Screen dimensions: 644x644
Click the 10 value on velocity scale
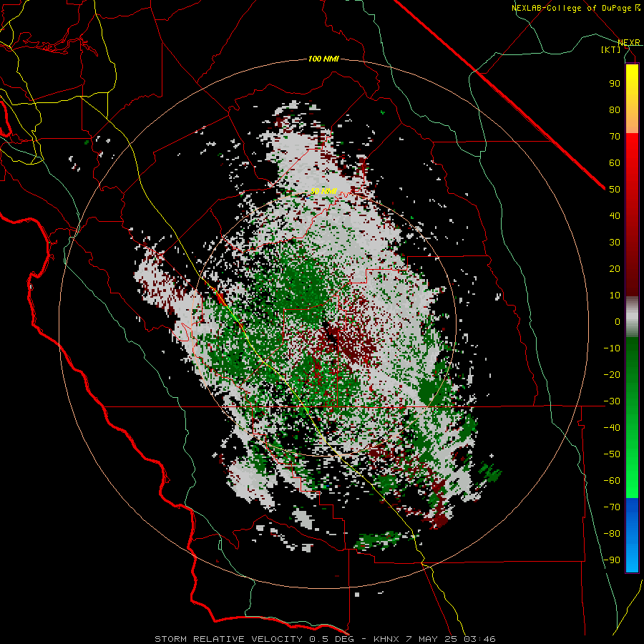coord(615,296)
